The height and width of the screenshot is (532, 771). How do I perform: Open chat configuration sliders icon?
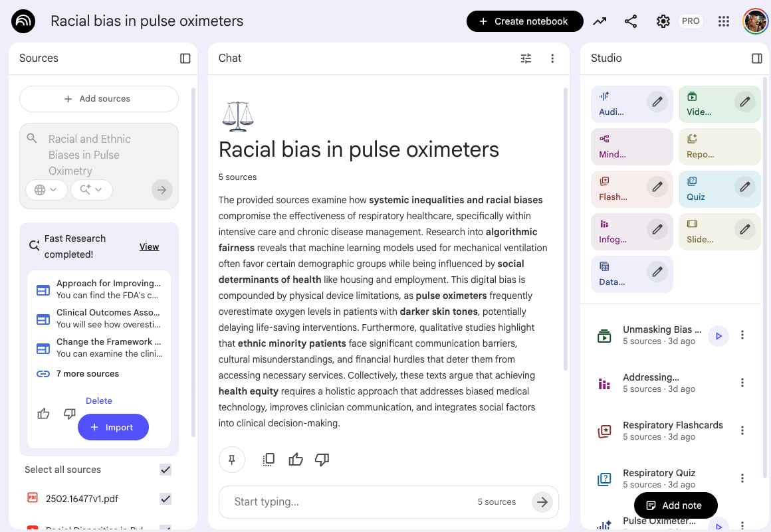pos(526,58)
